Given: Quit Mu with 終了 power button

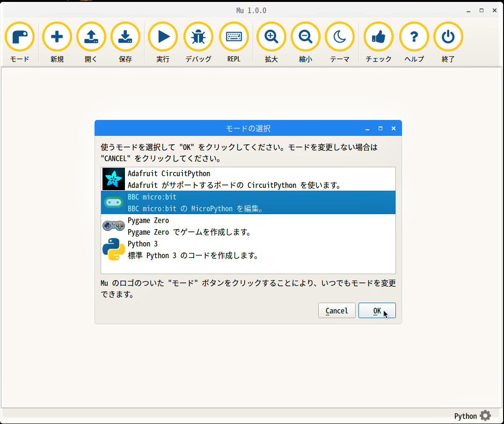Looking at the screenshot, I should pos(448,43).
